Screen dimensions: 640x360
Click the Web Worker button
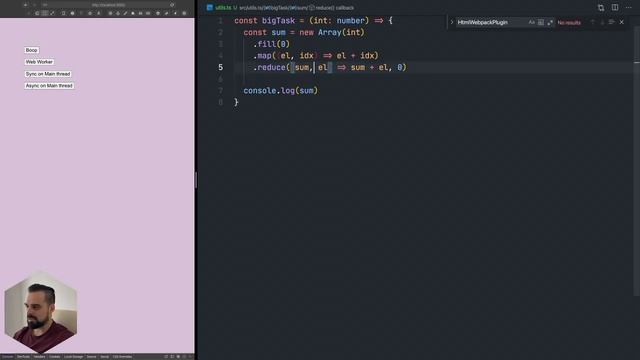click(39, 62)
